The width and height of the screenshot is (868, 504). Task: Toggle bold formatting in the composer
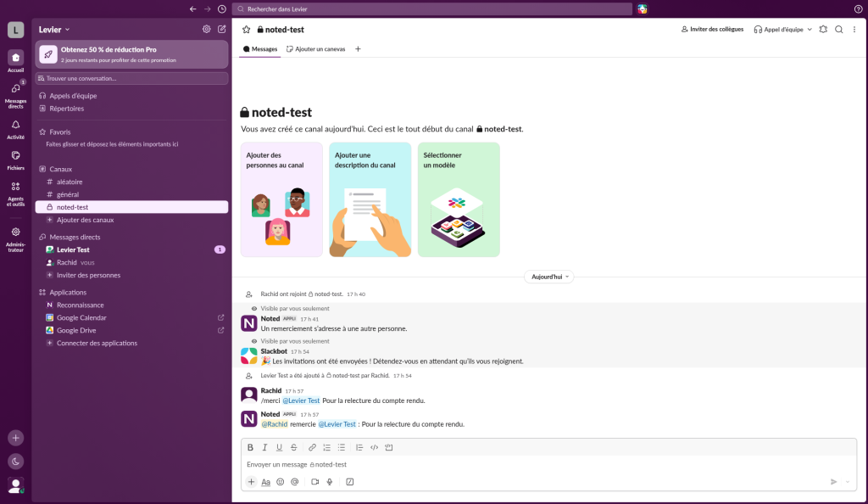point(250,447)
